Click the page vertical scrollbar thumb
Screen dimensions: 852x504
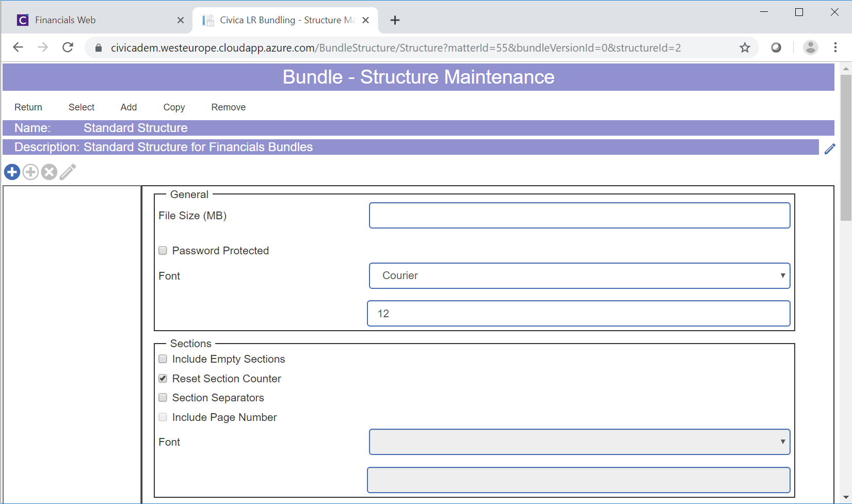click(846, 148)
